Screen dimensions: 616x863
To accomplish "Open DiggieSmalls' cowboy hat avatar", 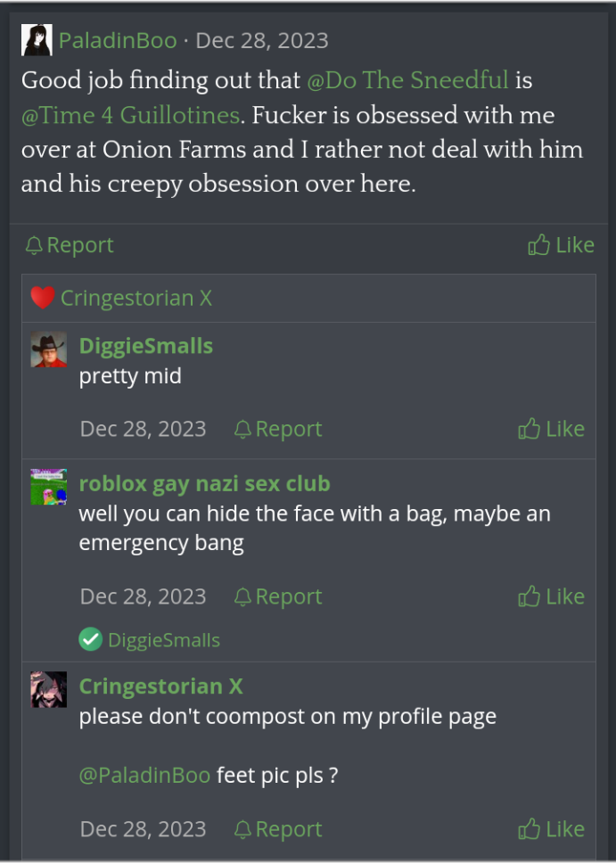I will click(x=49, y=350).
